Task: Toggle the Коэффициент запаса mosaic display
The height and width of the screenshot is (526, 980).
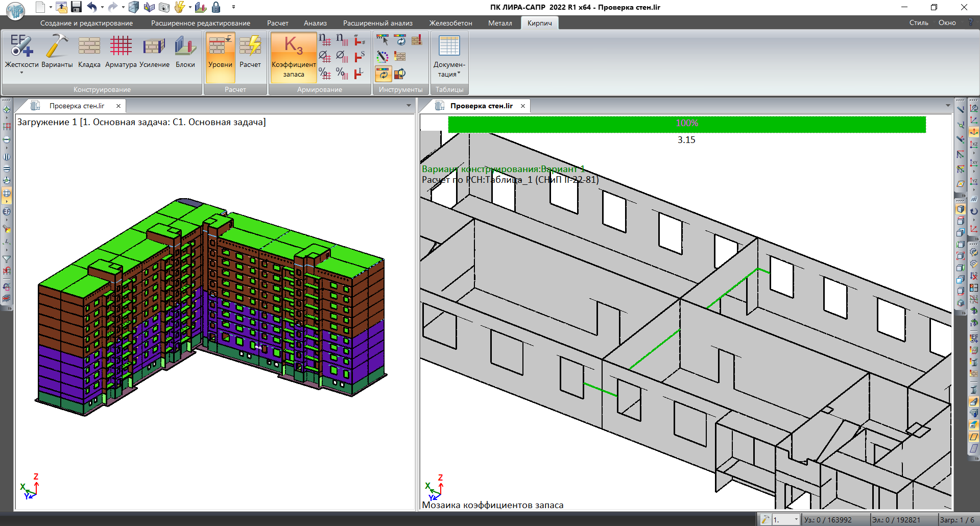Action: (x=294, y=56)
